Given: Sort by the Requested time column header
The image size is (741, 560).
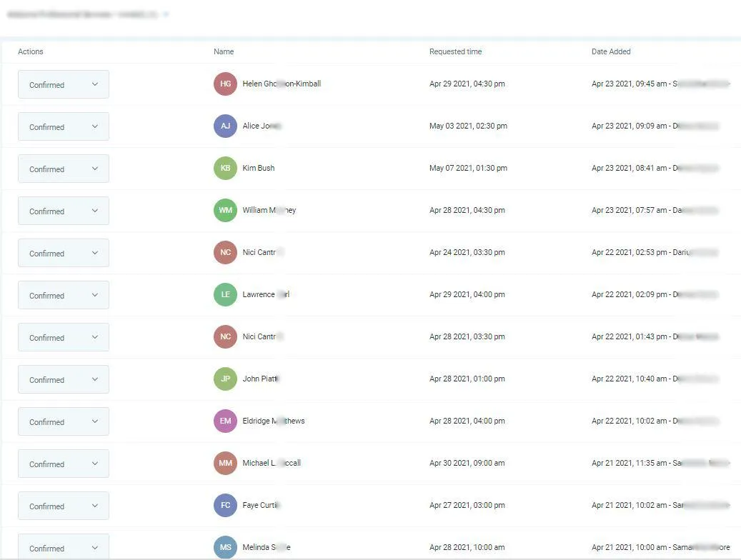Looking at the screenshot, I should [x=456, y=51].
